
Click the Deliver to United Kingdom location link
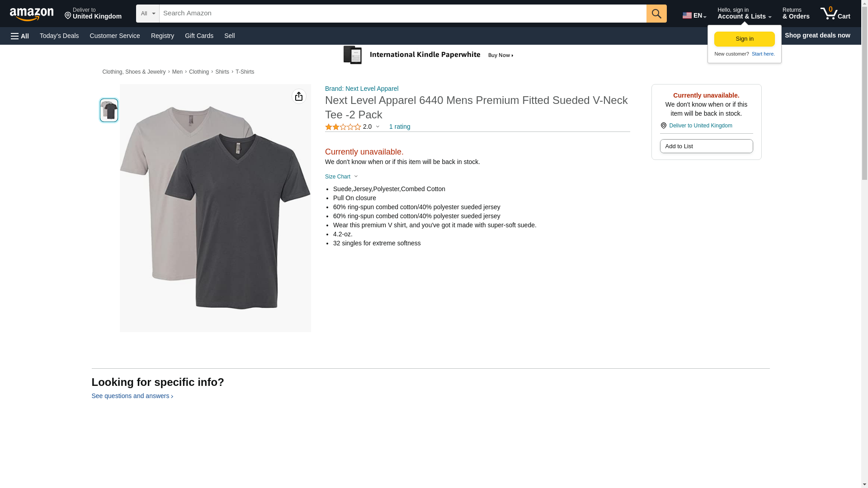[x=700, y=126]
